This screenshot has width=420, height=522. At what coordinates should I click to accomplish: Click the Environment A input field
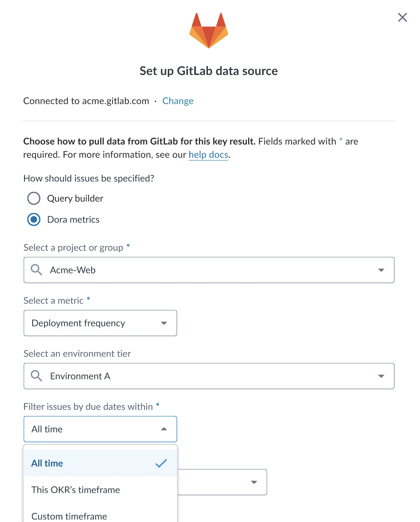[209, 376]
